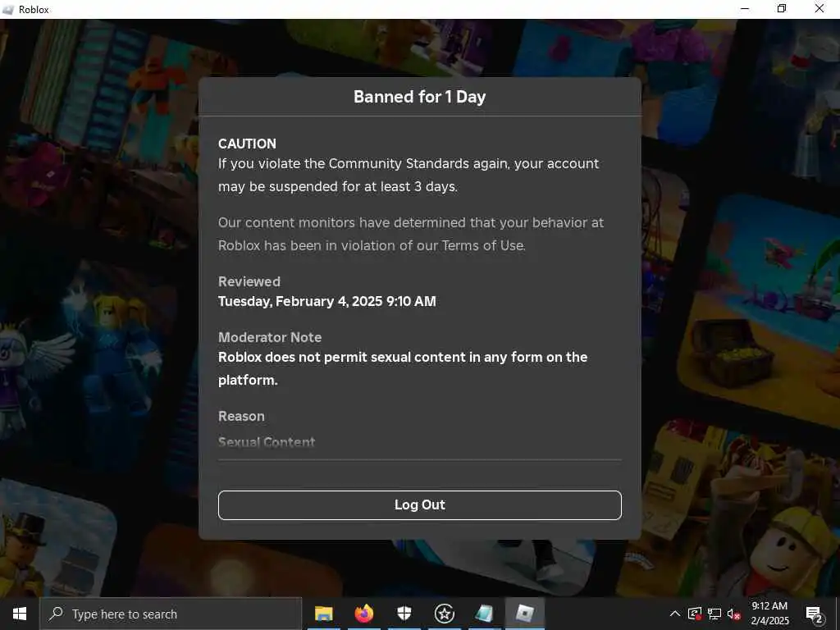Open the clock showing 9:12 AM
The width and height of the screenshot is (840, 630).
tap(769, 614)
